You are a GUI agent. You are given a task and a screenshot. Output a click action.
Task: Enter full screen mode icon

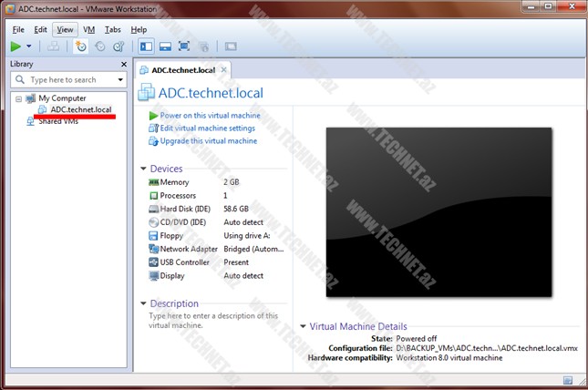tap(184, 46)
